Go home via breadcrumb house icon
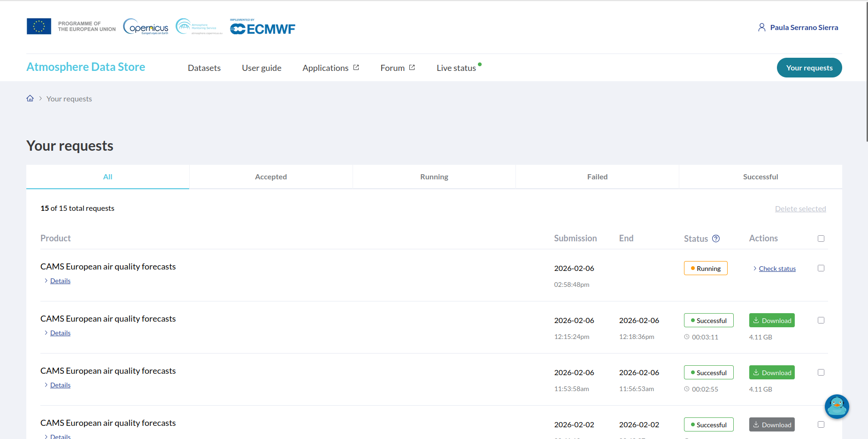 click(30, 98)
